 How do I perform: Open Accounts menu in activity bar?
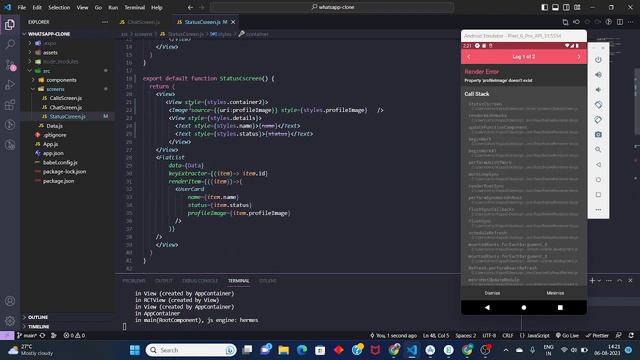(10, 301)
